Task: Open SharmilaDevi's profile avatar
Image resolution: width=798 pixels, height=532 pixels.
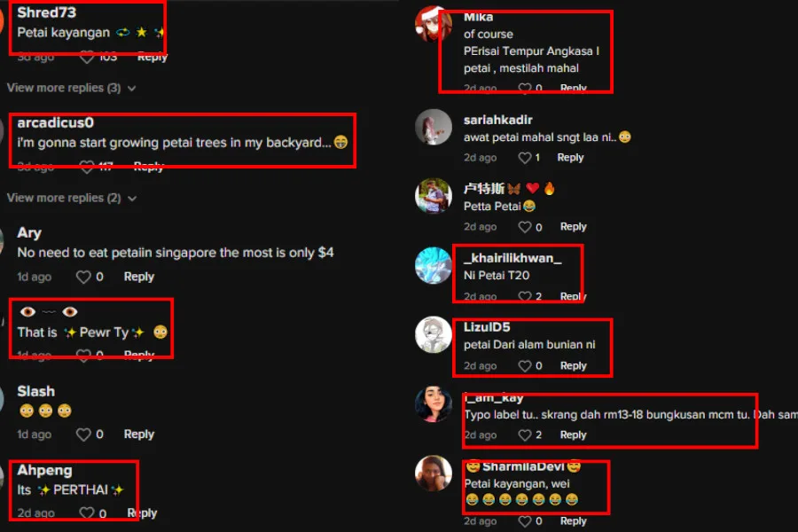Action: 433,473
